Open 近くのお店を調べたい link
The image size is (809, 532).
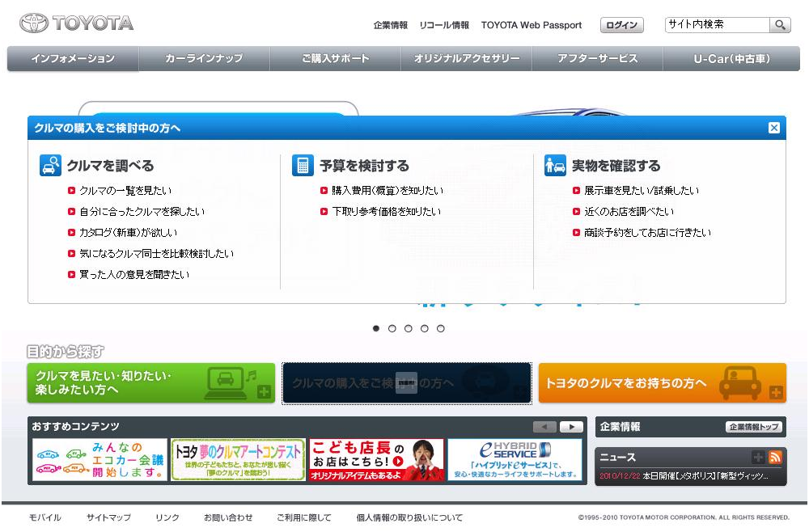click(629, 211)
